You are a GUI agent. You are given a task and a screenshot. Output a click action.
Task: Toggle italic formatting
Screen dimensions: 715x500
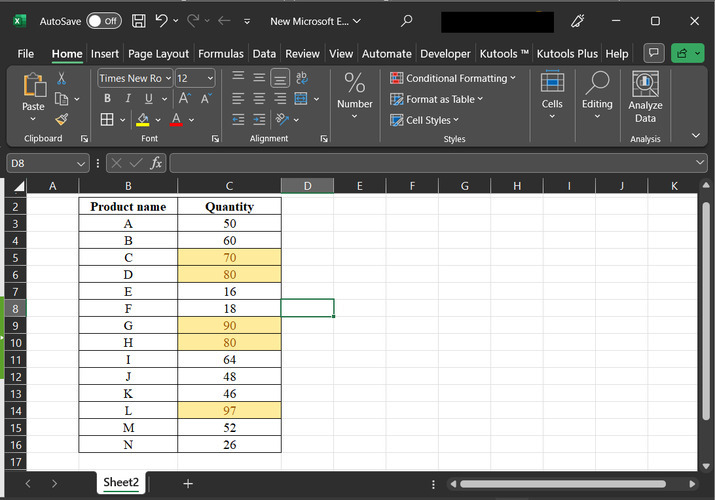(128, 99)
